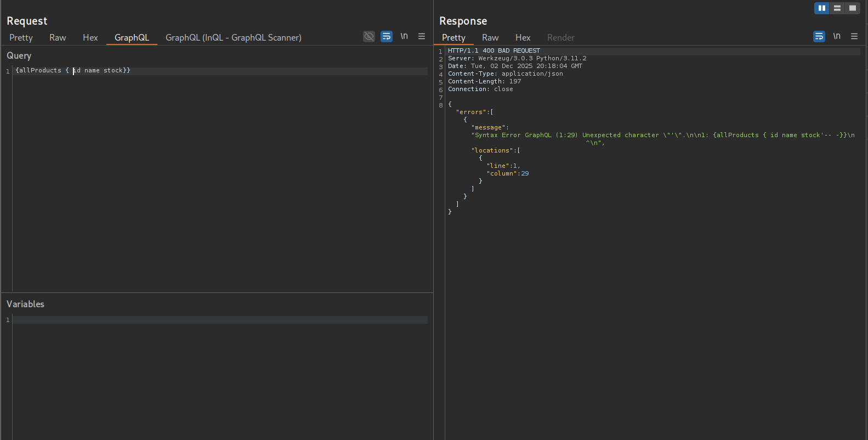
Task: Toggle word wrap in Request panel
Action: 387,36
